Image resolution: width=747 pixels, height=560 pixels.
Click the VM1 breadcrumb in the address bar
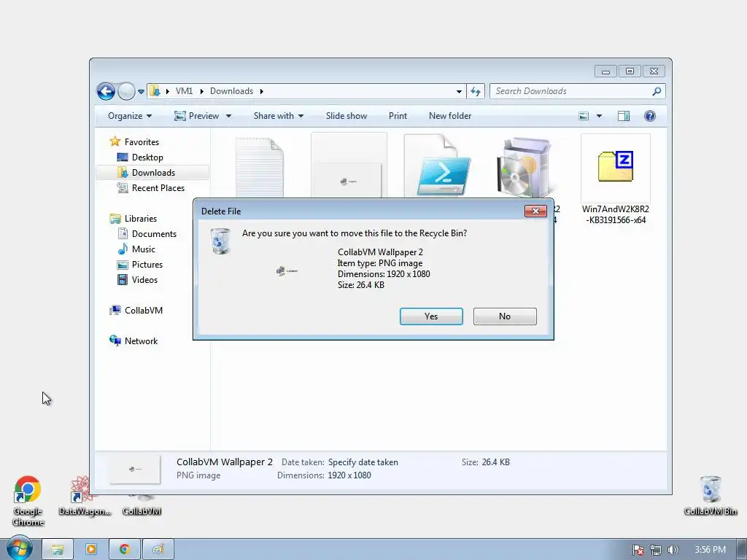(184, 91)
